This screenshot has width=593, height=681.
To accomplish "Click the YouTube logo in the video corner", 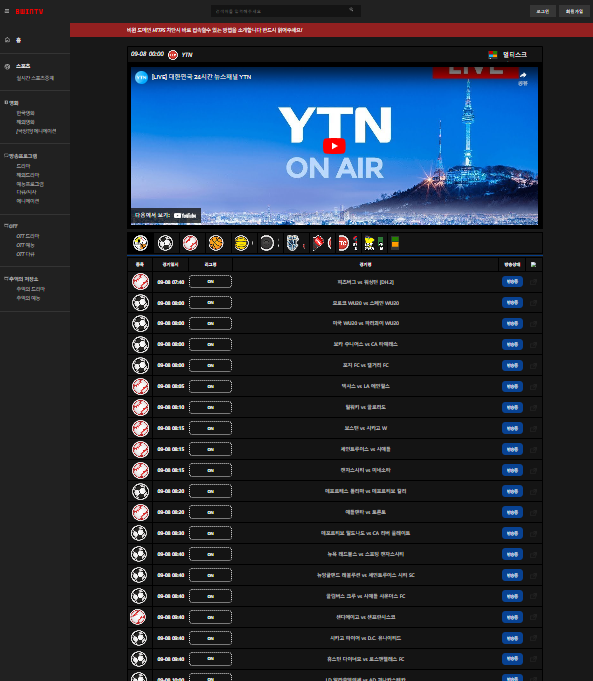I will point(185,215).
